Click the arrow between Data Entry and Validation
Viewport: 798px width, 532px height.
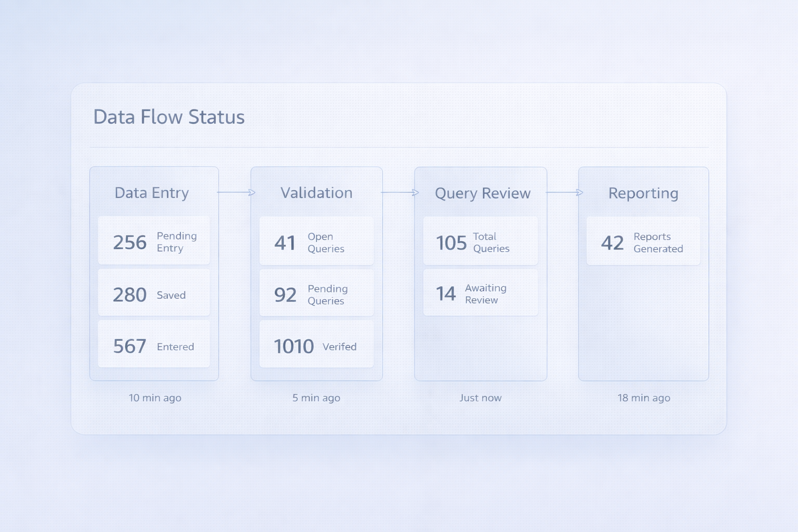click(x=236, y=192)
